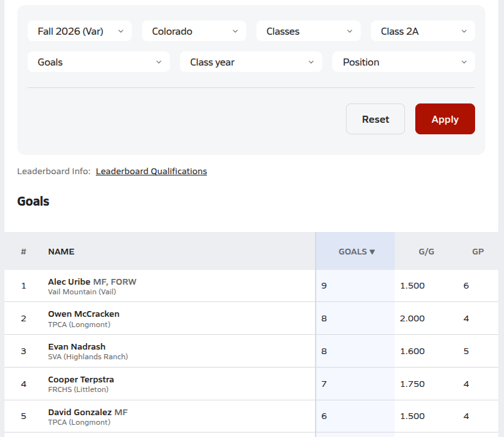Image resolution: width=504 pixels, height=437 pixels.
Task: Click the 2.000 goals-per-game value
Action: [412, 319]
